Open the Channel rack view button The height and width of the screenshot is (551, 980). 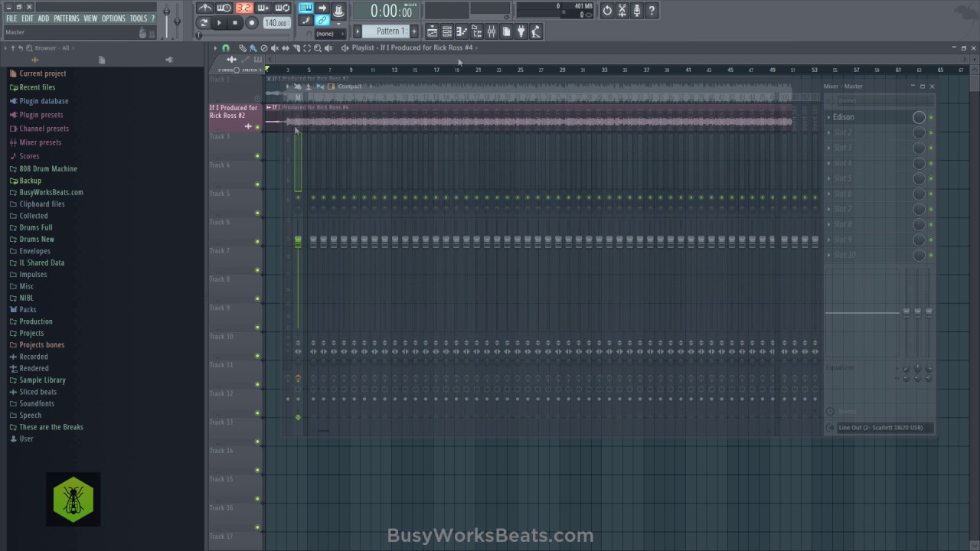(446, 31)
